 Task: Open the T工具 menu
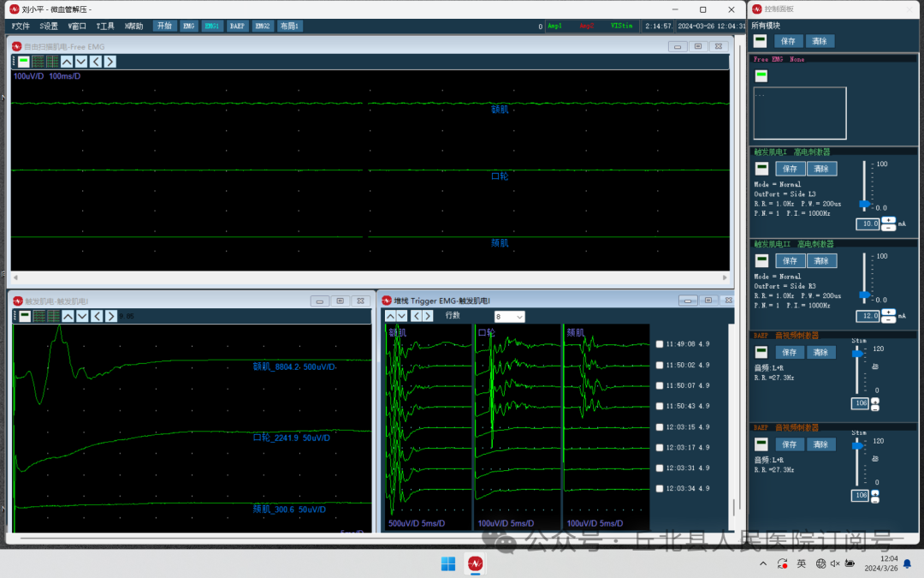pos(105,26)
